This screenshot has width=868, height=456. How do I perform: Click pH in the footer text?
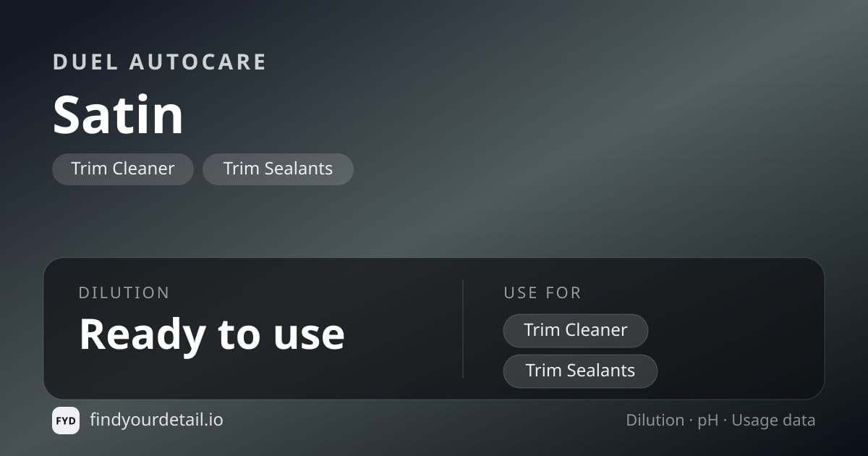[x=708, y=421]
